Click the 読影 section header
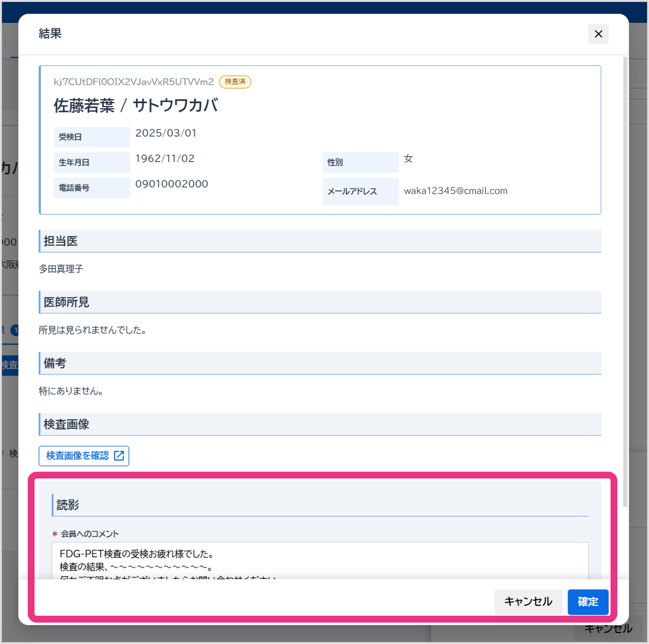This screenshot has height=644, width=649. pos(68,505)
